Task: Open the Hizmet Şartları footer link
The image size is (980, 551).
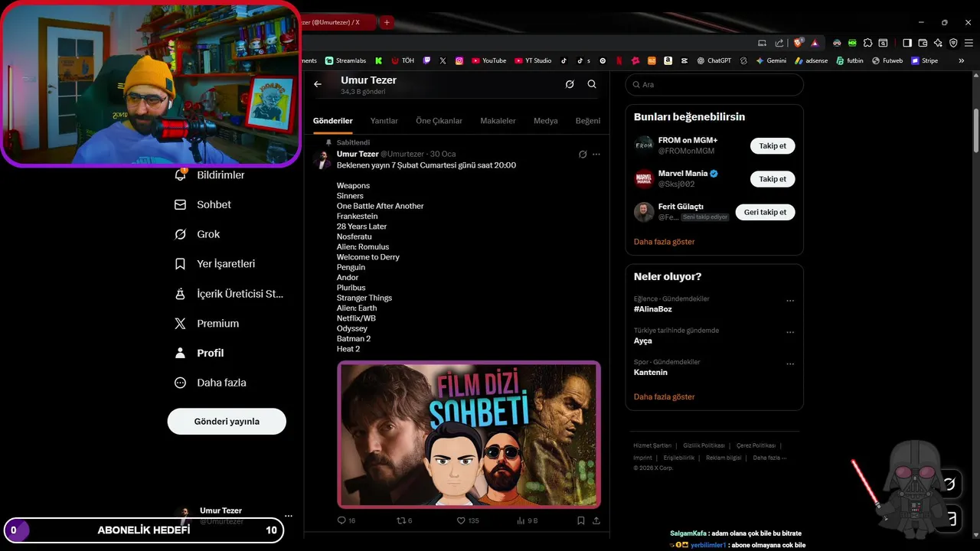Action: (x=652, y=445)
